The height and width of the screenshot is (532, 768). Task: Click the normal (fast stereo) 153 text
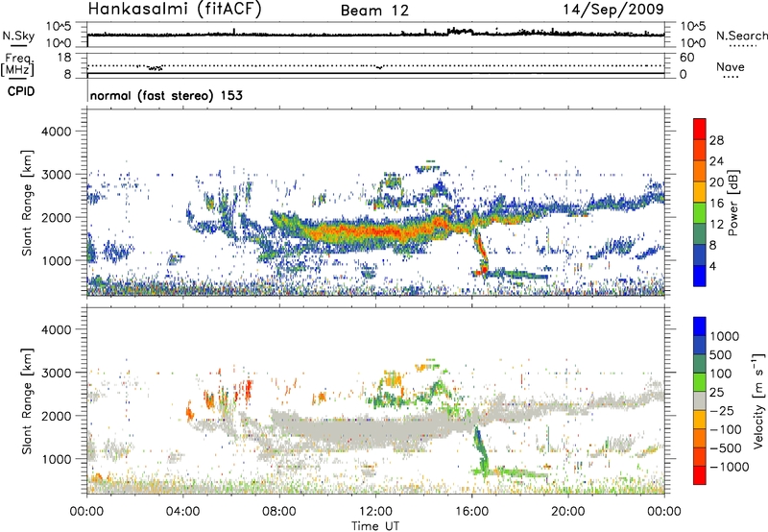[x=166, y=95]
